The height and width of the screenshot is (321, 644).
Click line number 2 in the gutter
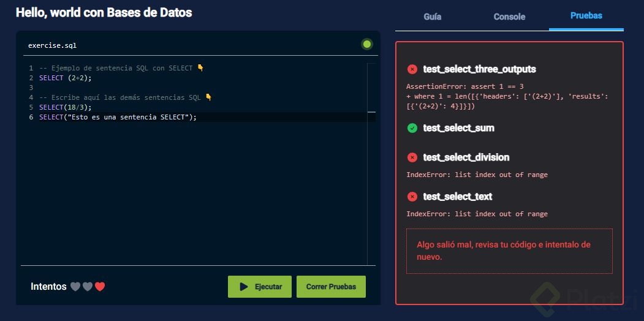[31, 78]
